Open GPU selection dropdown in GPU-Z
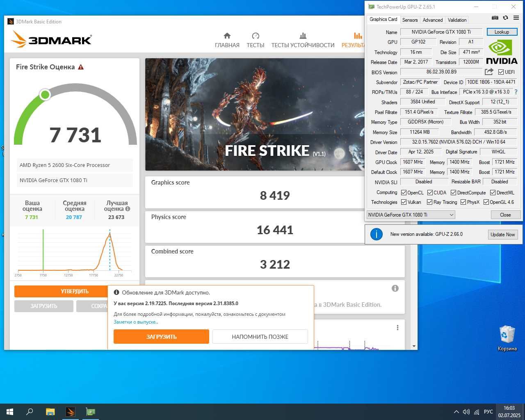 [x=411, y=215]
